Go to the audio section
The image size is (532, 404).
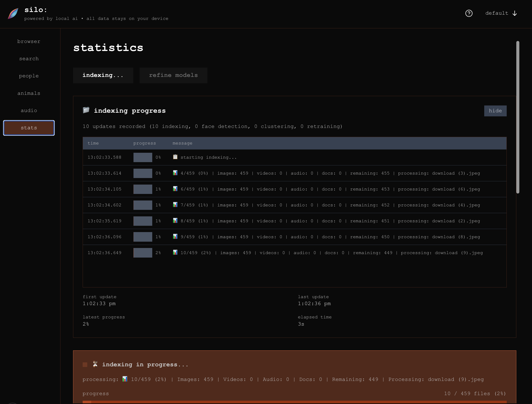pos(29,110)
